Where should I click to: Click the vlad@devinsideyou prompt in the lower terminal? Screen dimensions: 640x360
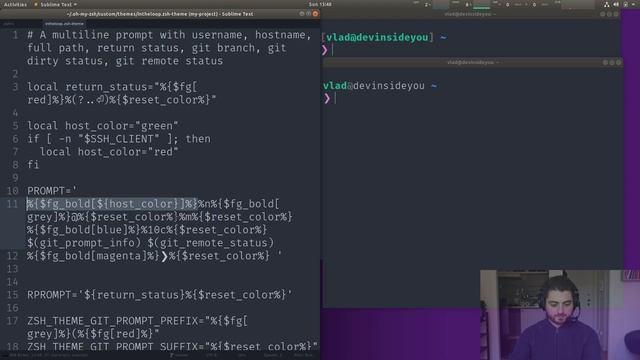[374, 86]
